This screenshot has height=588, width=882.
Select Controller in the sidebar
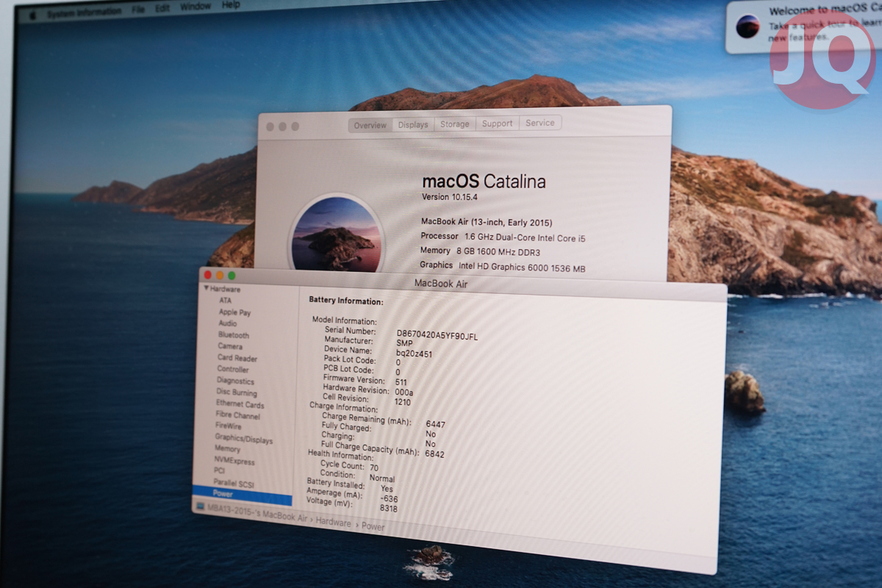(x=233, y=369)
